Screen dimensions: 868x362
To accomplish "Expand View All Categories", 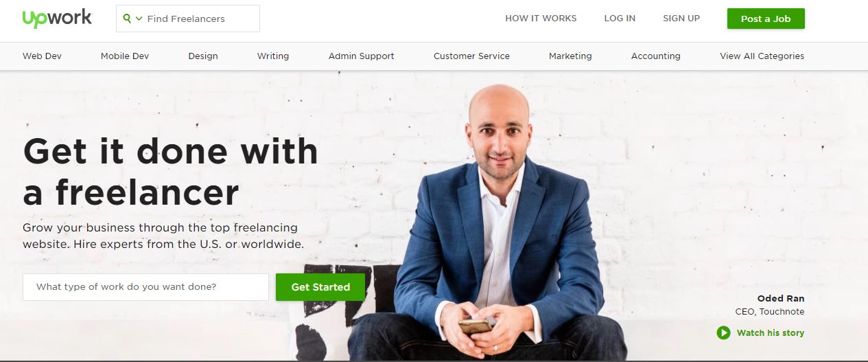I will (762, 56).
